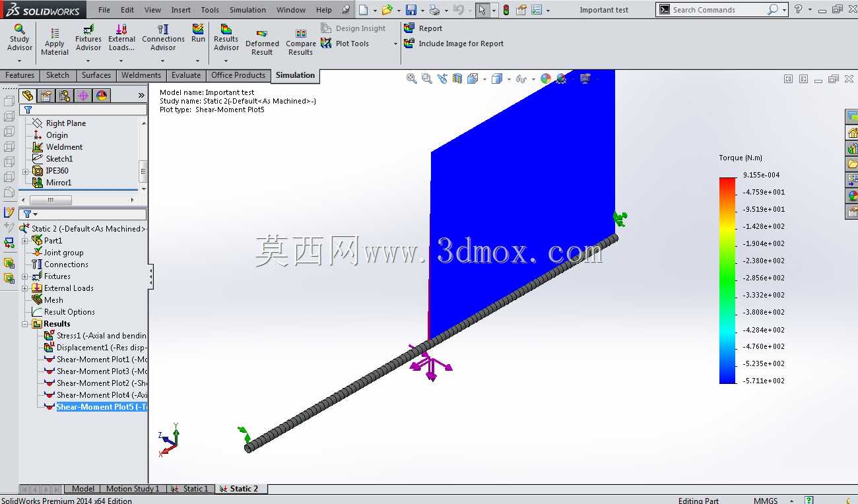Expand the External Loads node
Image resolution: width=858 pixels, height=504 pixels.
[x=25, y=288]
